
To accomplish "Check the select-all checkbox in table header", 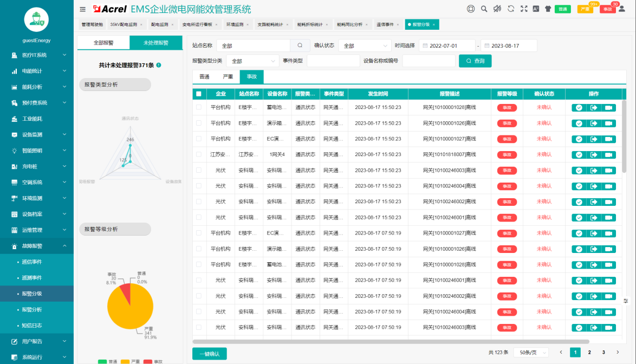I will 199,94.
